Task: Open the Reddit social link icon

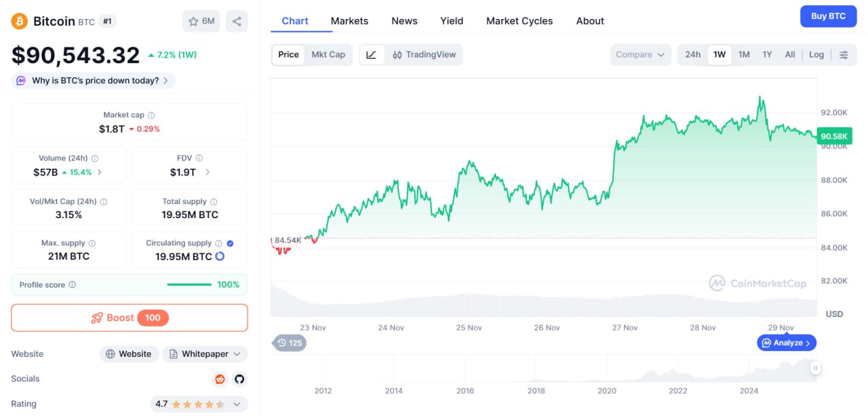Action: pos(220,379)
